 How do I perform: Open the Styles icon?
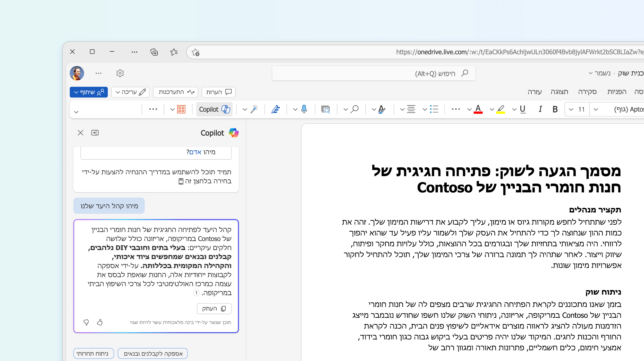382,109
